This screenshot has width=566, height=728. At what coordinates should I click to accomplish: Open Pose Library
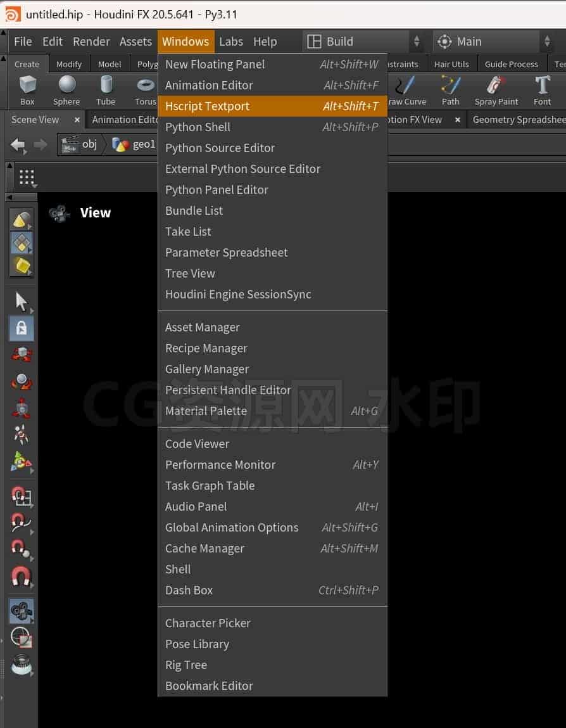(x=273, y=644)
